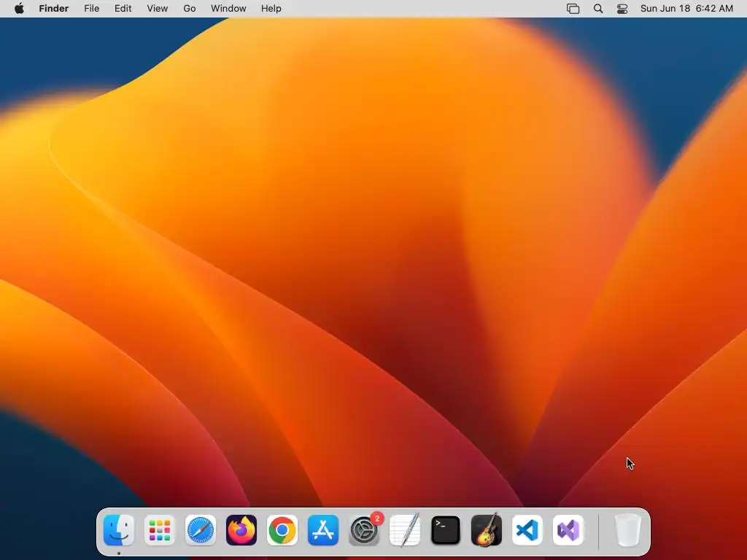
Task: Launch TextEdit from the Dock
Action: [405, 530]
